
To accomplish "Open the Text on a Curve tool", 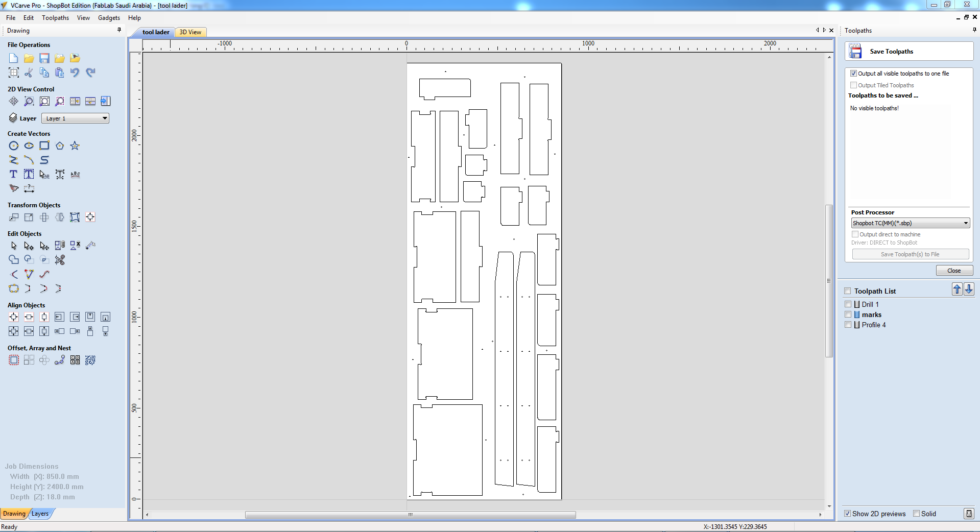I will pyautogui.click(x=75, y=175).
